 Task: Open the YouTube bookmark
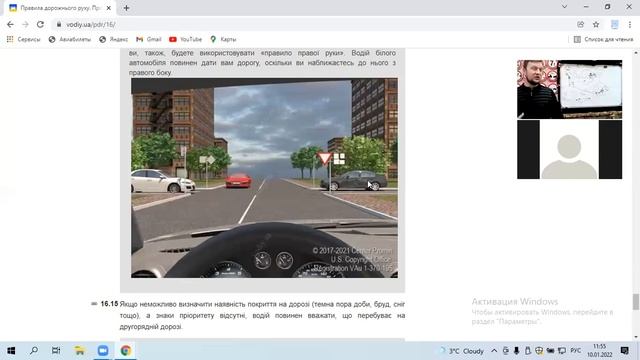pos(185,39)
